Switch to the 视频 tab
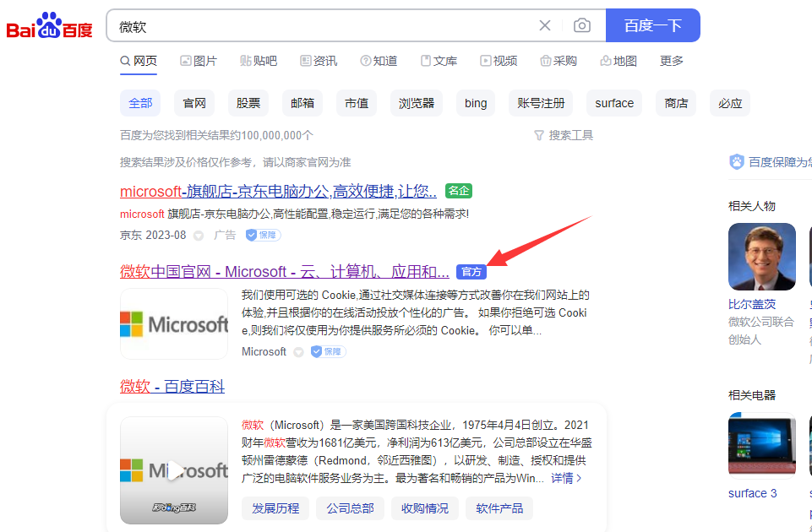This screenshot has width=812, height=532. click(499, 61)
